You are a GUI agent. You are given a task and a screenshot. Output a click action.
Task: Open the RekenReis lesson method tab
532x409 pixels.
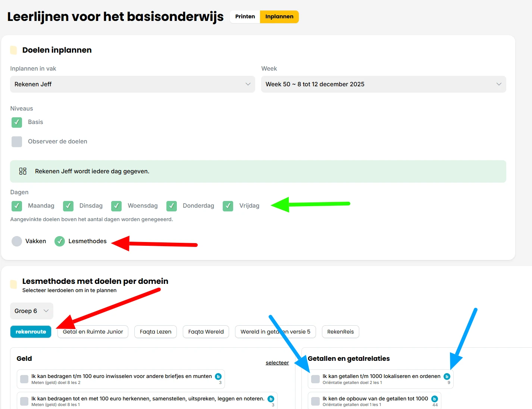340,332
